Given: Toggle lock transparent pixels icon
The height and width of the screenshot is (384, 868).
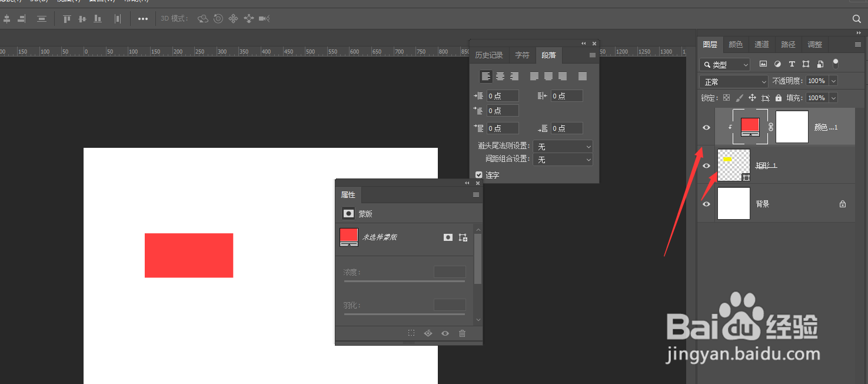Looking at the screenshot, I should 727,98.
